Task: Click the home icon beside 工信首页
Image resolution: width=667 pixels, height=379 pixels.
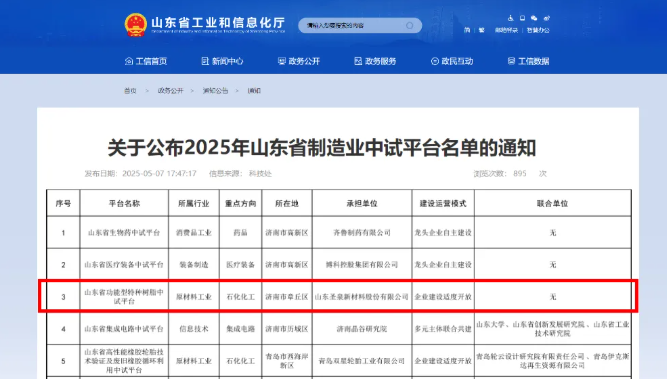Action: (x=129, y=61)
